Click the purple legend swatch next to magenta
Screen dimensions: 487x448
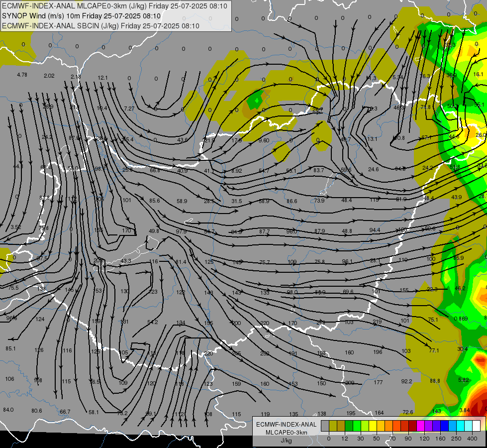point(429,426)
